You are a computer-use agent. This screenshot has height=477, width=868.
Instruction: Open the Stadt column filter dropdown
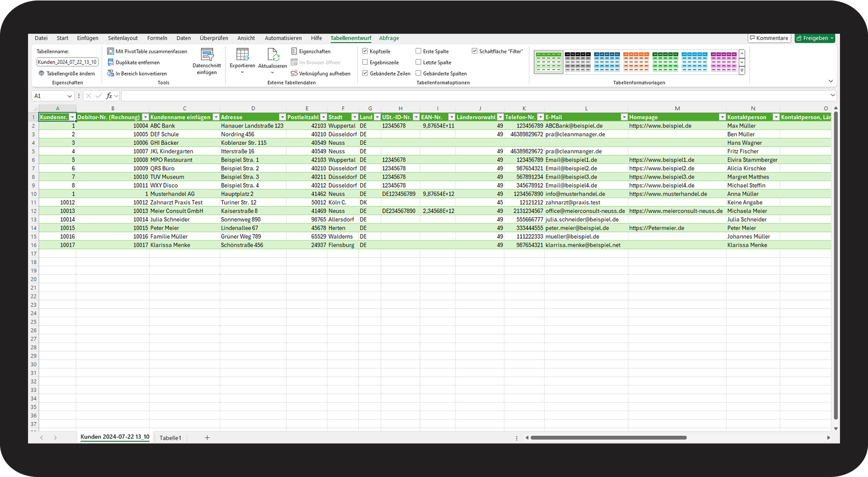(355, 117)
